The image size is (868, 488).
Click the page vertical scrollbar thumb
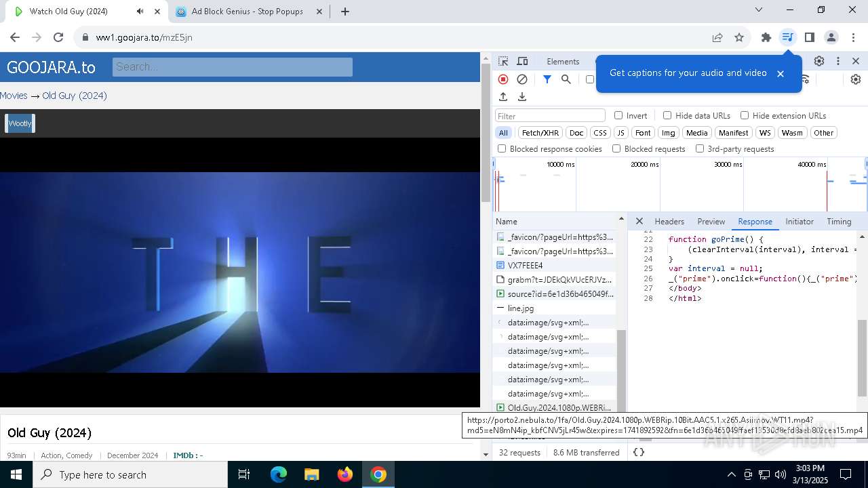(x=486, y=132)
